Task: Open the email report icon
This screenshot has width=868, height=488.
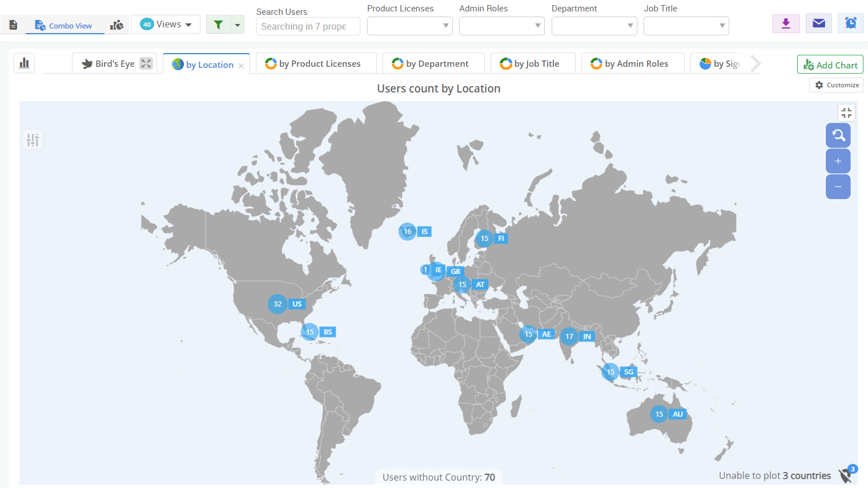Action: [x=819, y=23]
